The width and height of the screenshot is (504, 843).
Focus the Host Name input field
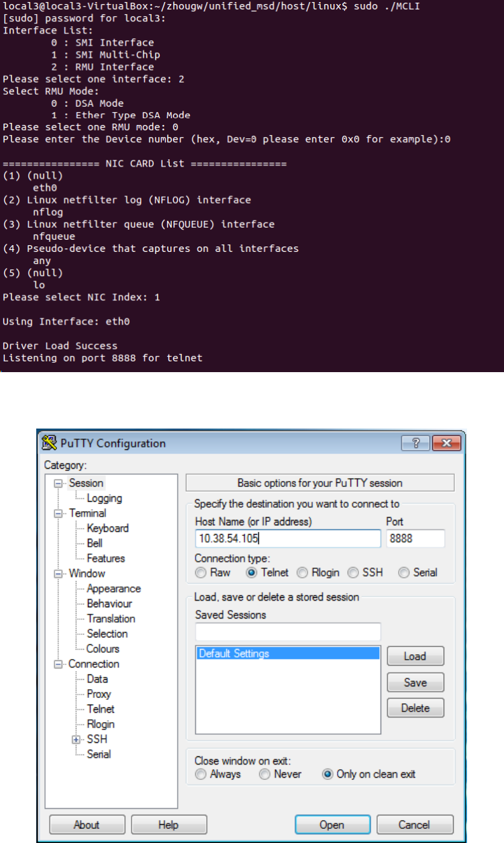(x=287, y=539)
